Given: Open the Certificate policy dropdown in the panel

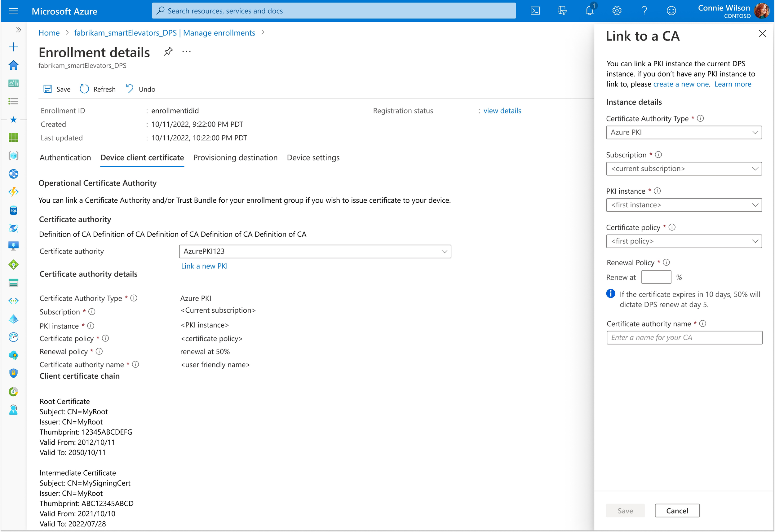Looking at the screenshot, I should [684, 241].
